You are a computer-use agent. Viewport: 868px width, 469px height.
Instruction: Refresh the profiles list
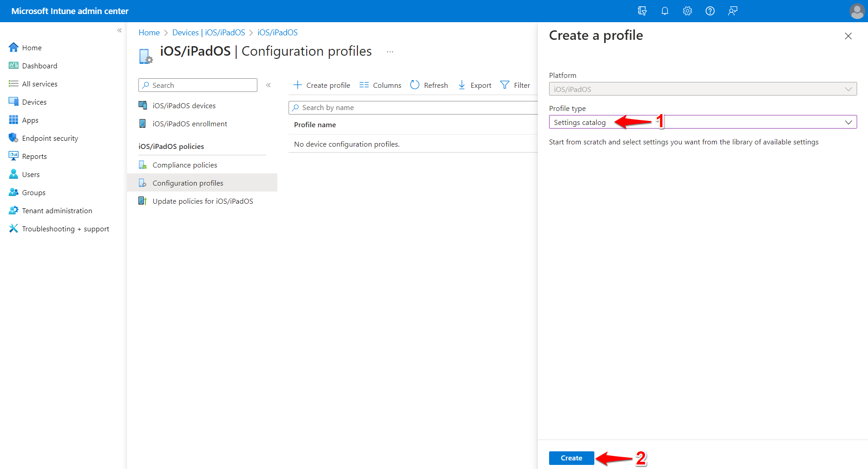(x=429, y=85)
